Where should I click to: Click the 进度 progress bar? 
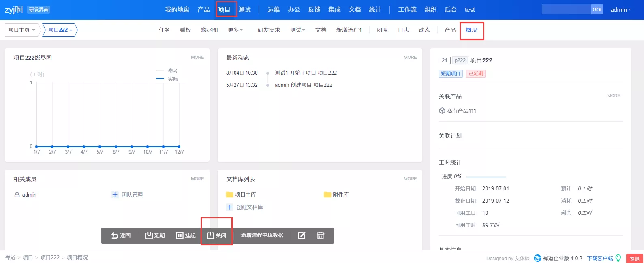pos(486,177)
